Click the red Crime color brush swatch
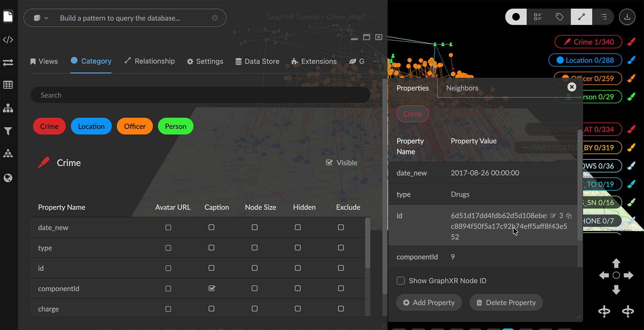The width and height of the screenshot is (644, 330). pyautogui.click(x=631, y=42)
